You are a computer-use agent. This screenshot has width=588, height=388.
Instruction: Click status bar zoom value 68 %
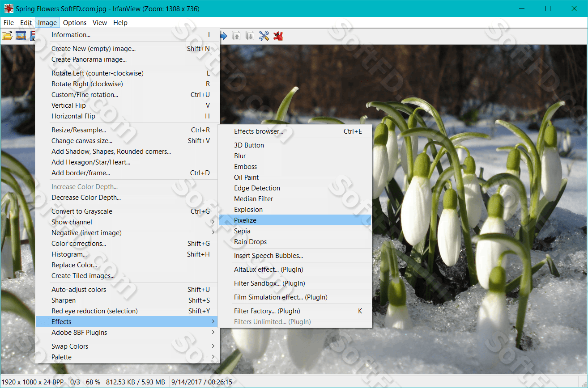click(x=93, y=382)
